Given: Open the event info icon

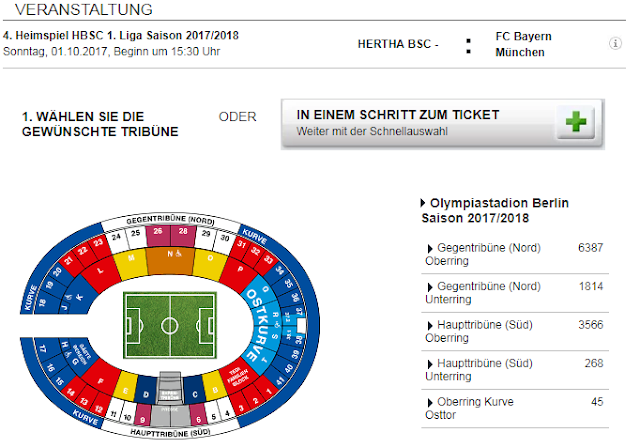Looking at the screenshot, I should (x=616, y=44).
